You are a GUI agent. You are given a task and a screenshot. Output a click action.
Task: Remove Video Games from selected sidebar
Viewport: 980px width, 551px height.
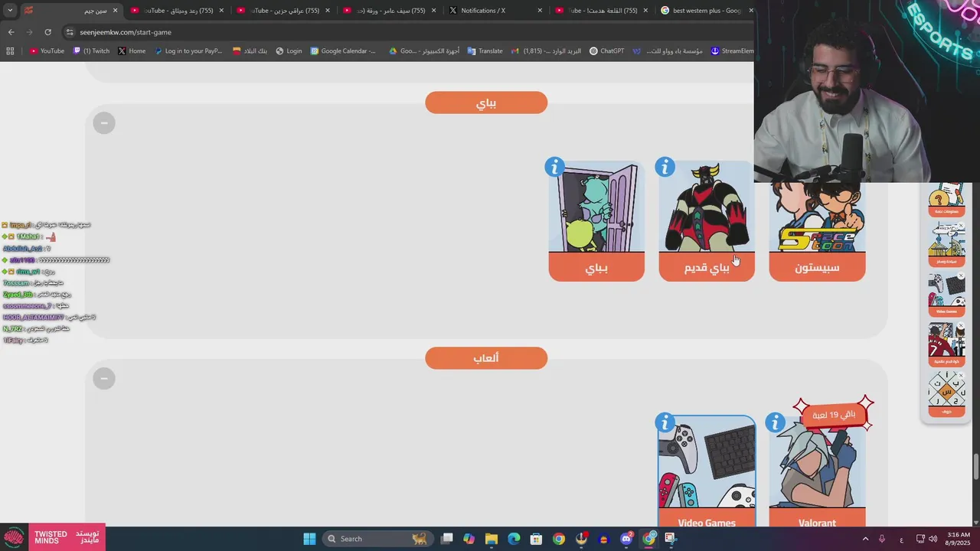(x=962, y=275)
